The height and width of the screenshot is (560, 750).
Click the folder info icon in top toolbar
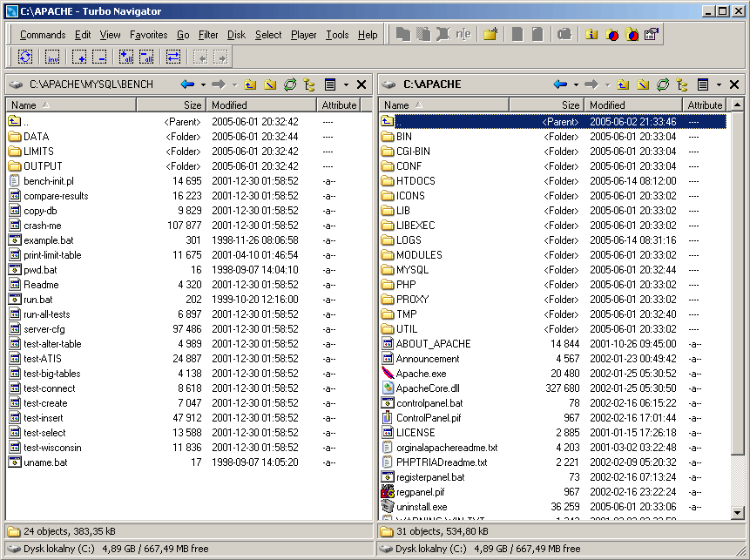(591, 34)
